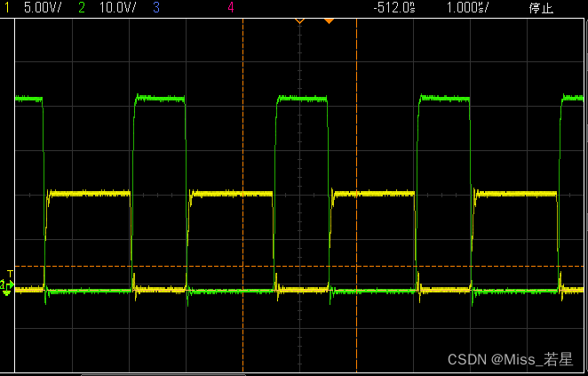Image resolution: width=588 pixels, height=376 pixels.
Task: Click the first yellow waveform high plateau
Action: [89, 193]
